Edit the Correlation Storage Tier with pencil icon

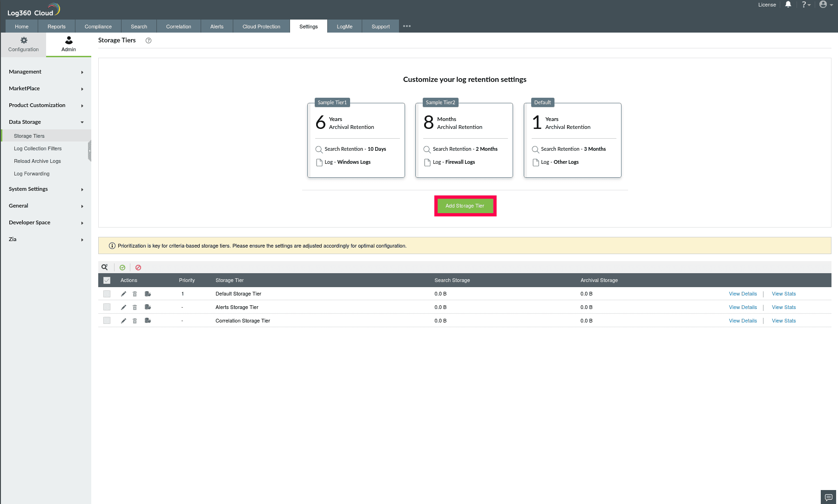coord(123,321)
